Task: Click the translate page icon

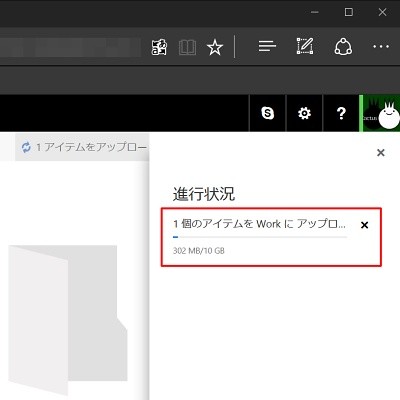Action: pos(159,47)
